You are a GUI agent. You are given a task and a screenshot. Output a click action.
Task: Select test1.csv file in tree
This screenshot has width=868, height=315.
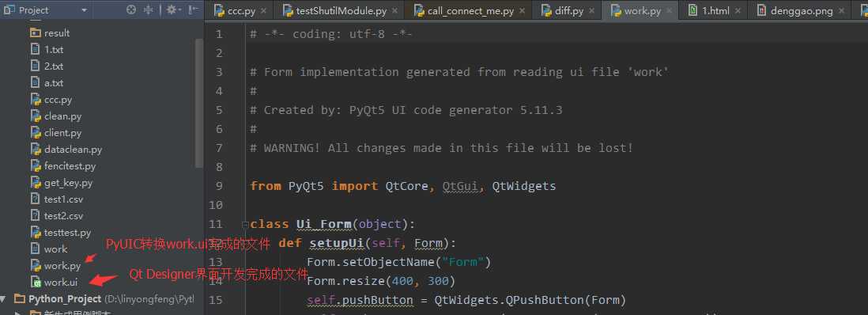[56, 199]
